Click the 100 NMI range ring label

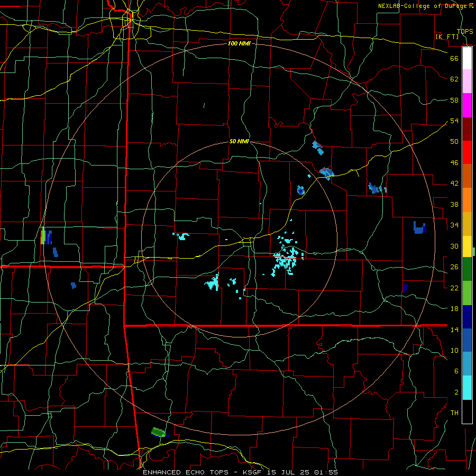point(239,43)
